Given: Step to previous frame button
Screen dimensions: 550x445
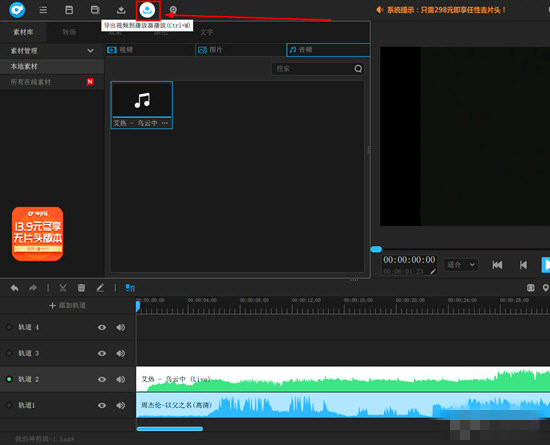Looking at the screenshot, I should click(523, 265).
